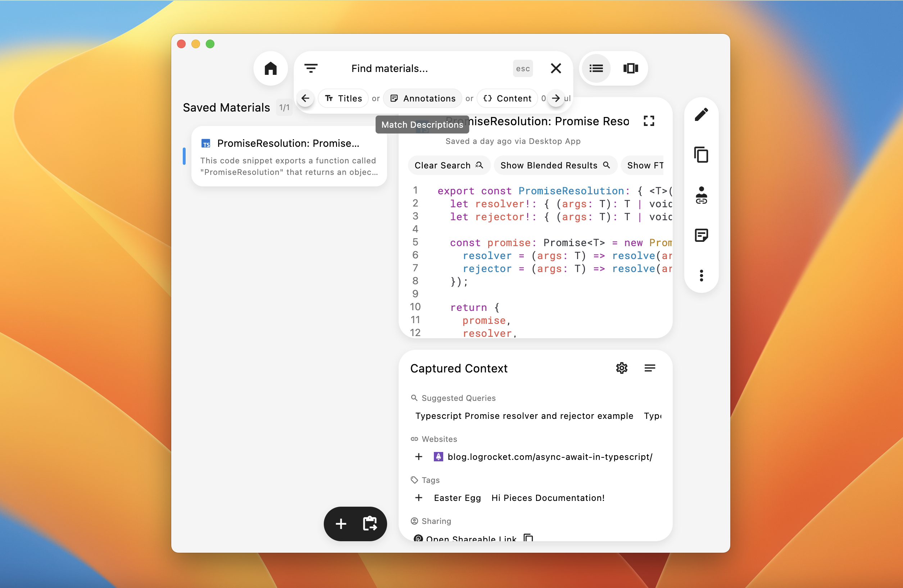Open Captured Context settings gear
903x588 pixels.
pyautogui.click(x=621, y=368)
